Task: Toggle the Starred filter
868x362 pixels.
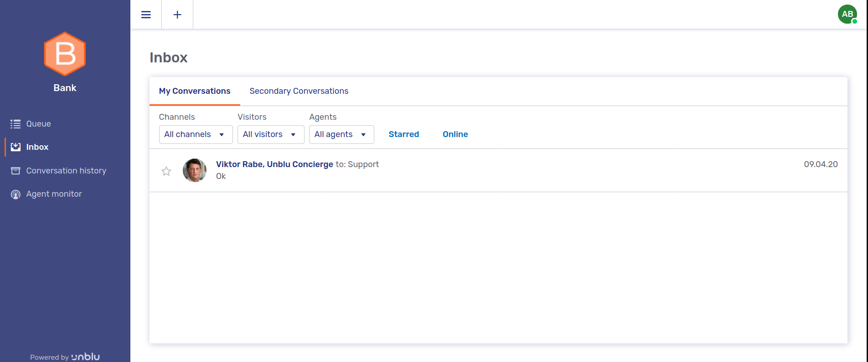Action: point(404,134)
